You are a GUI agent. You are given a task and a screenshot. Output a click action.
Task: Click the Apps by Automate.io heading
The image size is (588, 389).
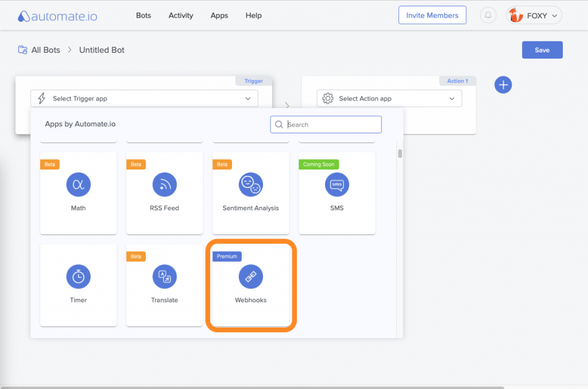(80, 124)
